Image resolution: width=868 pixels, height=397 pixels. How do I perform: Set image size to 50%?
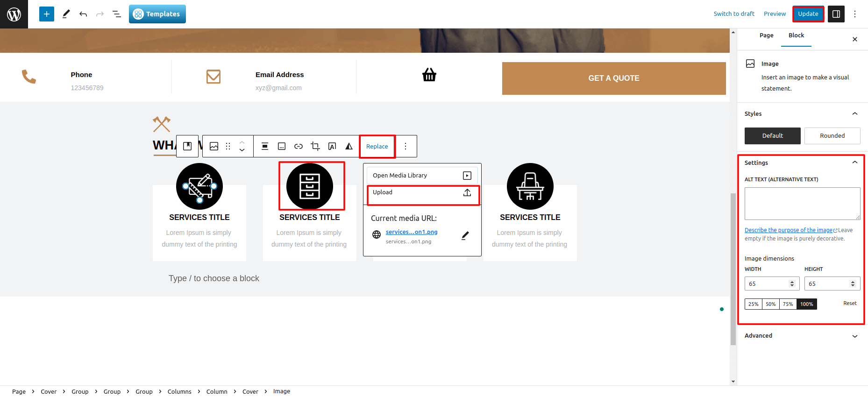770,304
